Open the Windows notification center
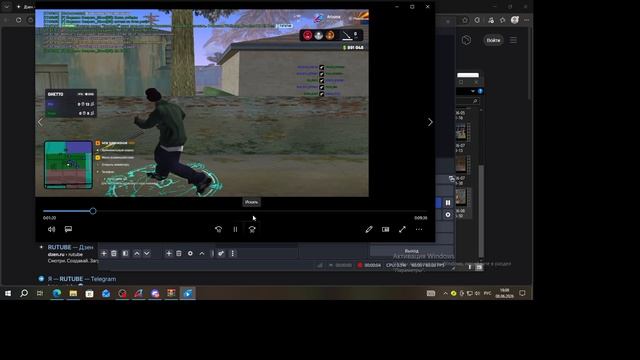Viewport: 640px width, 360px height. click(522, 293)
